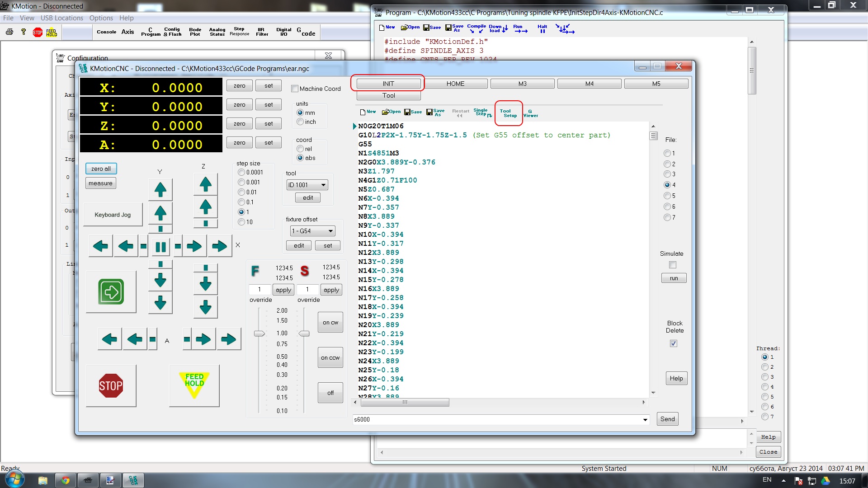The image size is (868, 488).
Task: Expand the s6000 command history dropdown
Action: tap(645, 419)
